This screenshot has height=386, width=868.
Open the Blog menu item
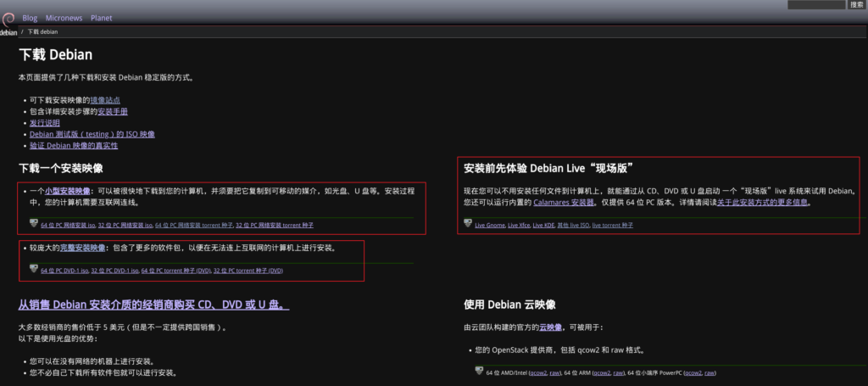(30, 18)
